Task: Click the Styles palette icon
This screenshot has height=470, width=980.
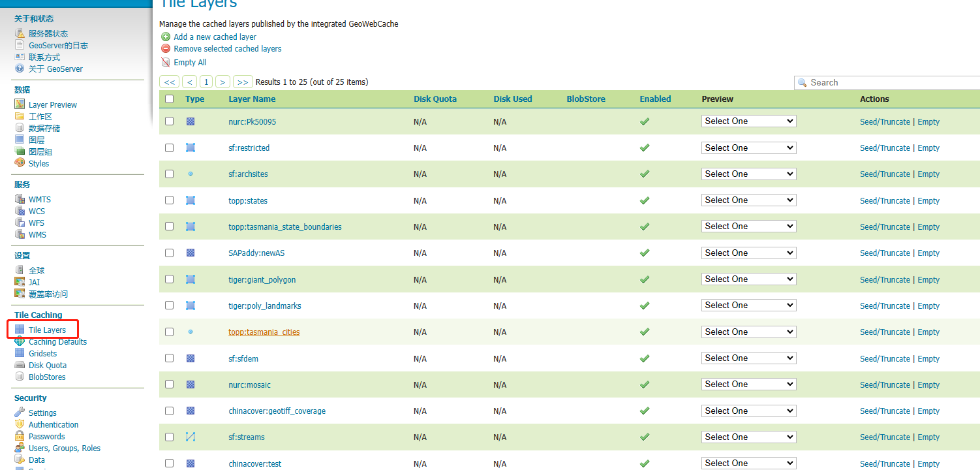Action: 20,163
